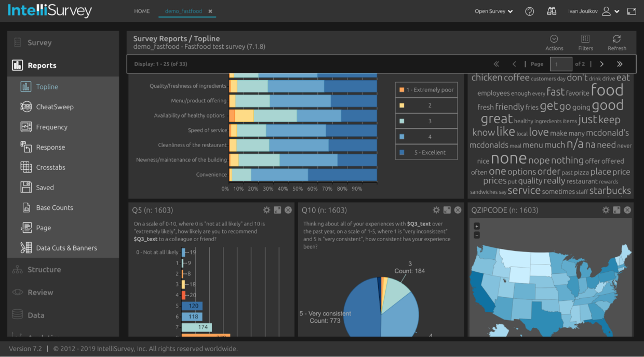The width and height of the screenshot is (644, 357).
Task: Zoom in on the US map
Action: coord(477,226)
